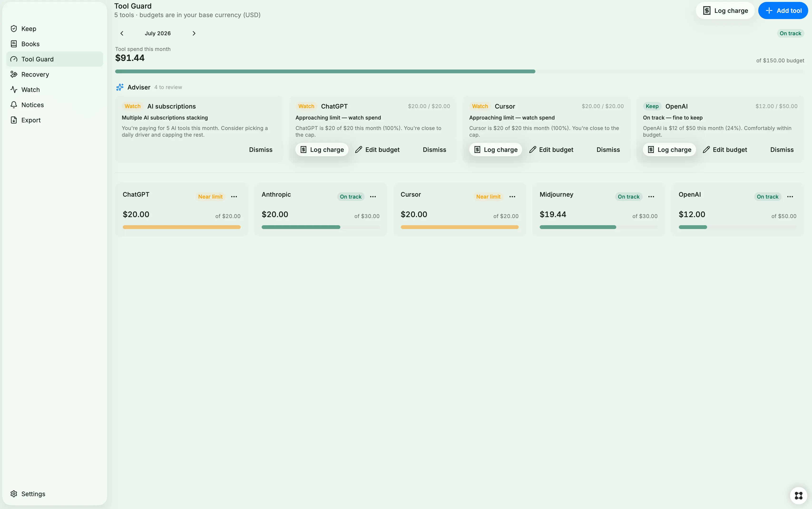The width and height of the screenshot is (812, 509).
Task: Click the '4 to review' adviser count
Action: 168,87
